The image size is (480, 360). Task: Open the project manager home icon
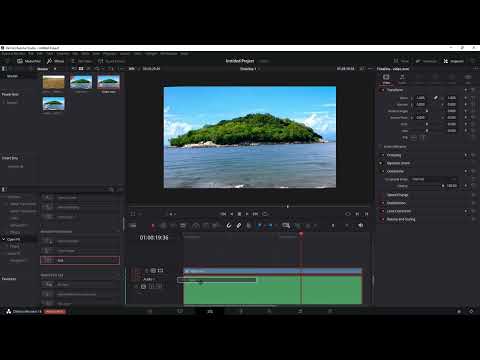coord(459,311)
